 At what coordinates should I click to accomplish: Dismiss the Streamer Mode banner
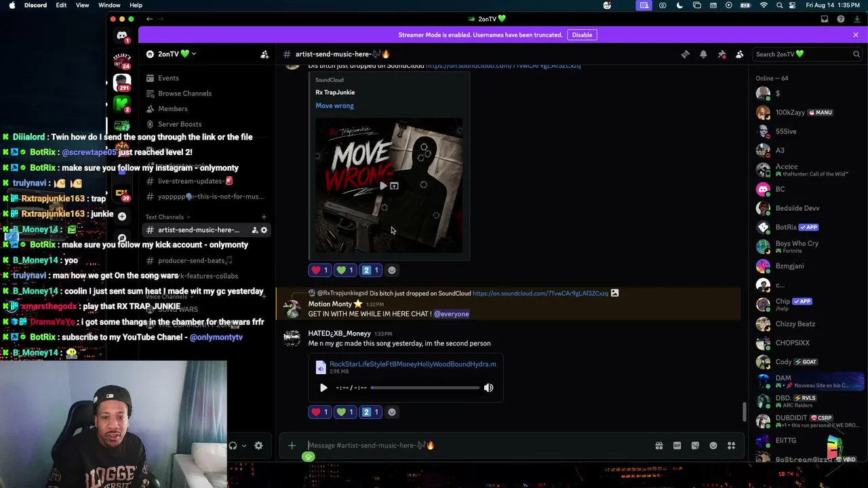(x=856, y=35)
